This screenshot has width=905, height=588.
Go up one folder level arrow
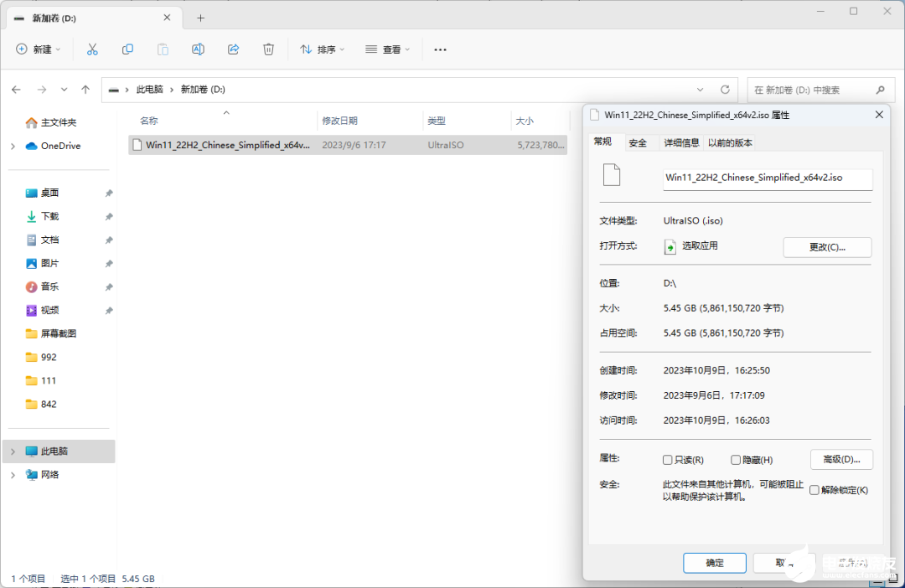(85, 90)
